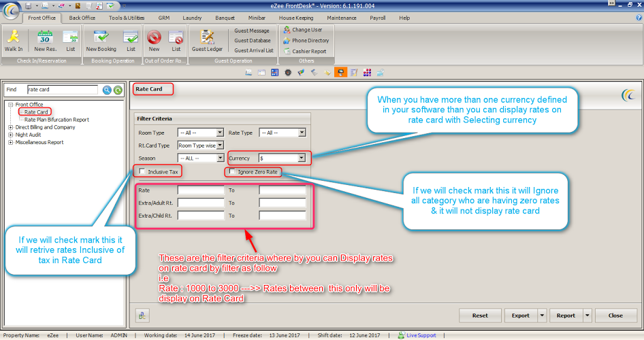The width and height of the screenshot is (644, 340).
Task: Click the blue panel with orange dots icon
Action: coord(275,73)
